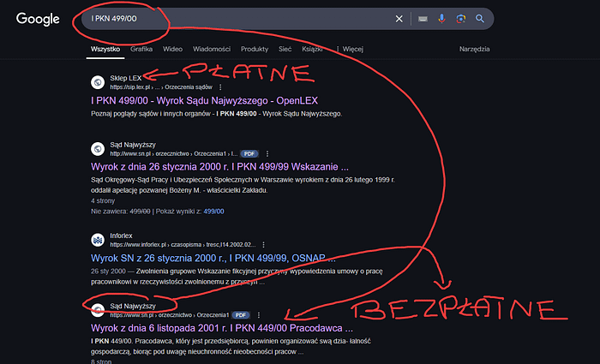Switch to the Książki tab
The image size is (600, 364).
312,49
